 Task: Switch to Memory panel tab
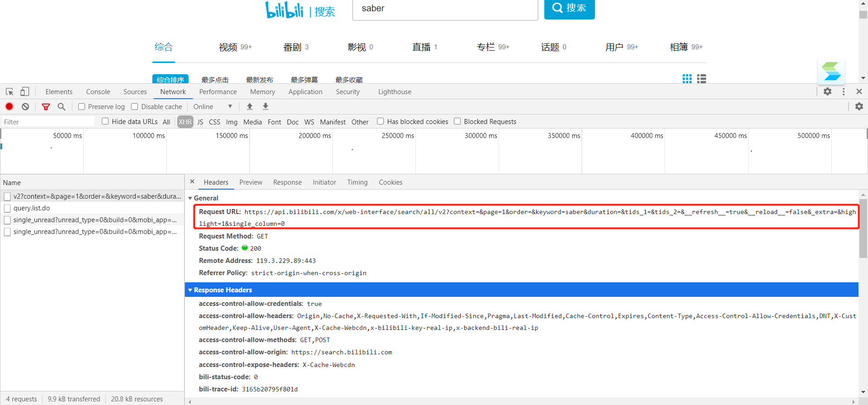click(x=263, y=92)
